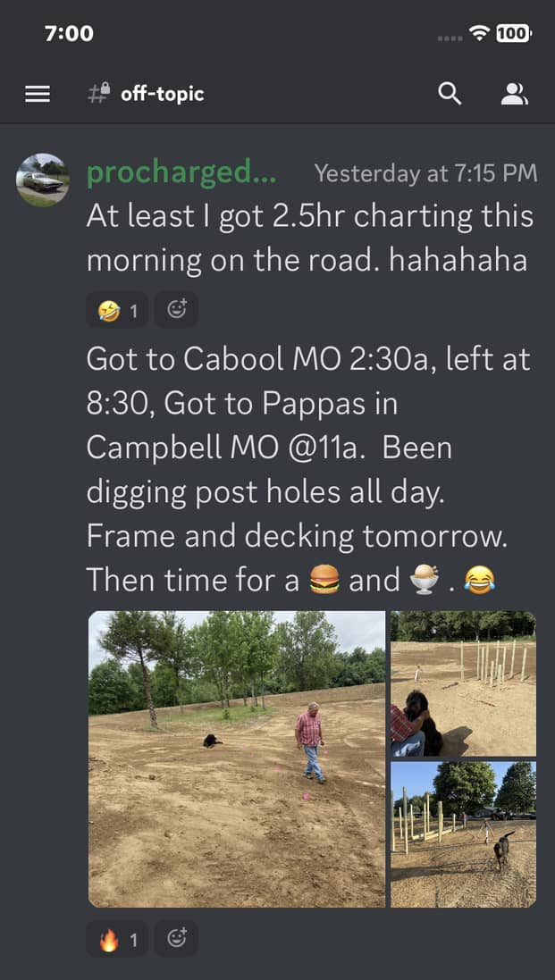555x980 pixels.
Task: Tap the hamburger emoji in message
Action: pyautogui.click(x=325, y=580)
